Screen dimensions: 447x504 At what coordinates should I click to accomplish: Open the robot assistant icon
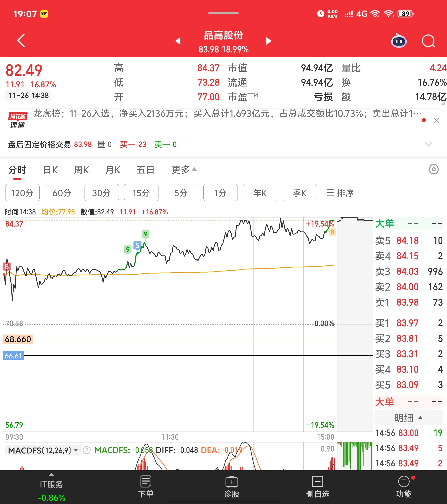coord(399,41)
